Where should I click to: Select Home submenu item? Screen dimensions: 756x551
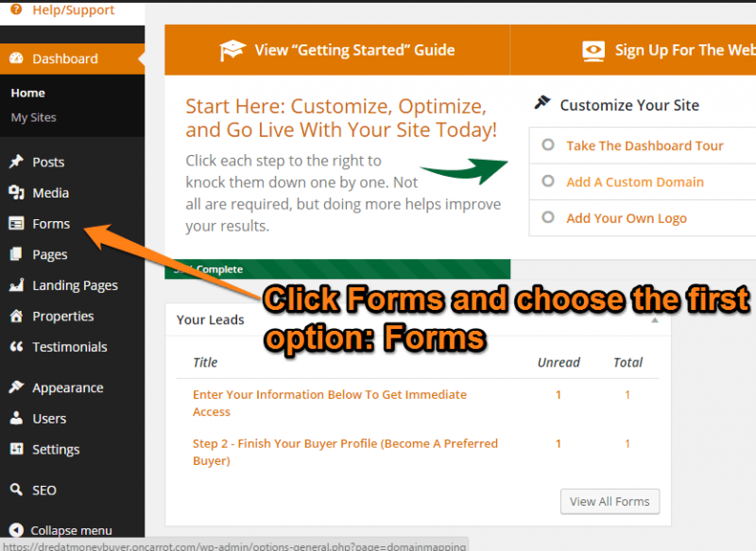coord(28,93)
